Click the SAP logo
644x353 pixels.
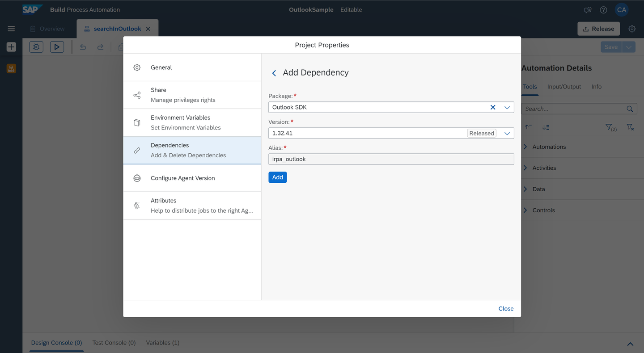tap(33, 9)
